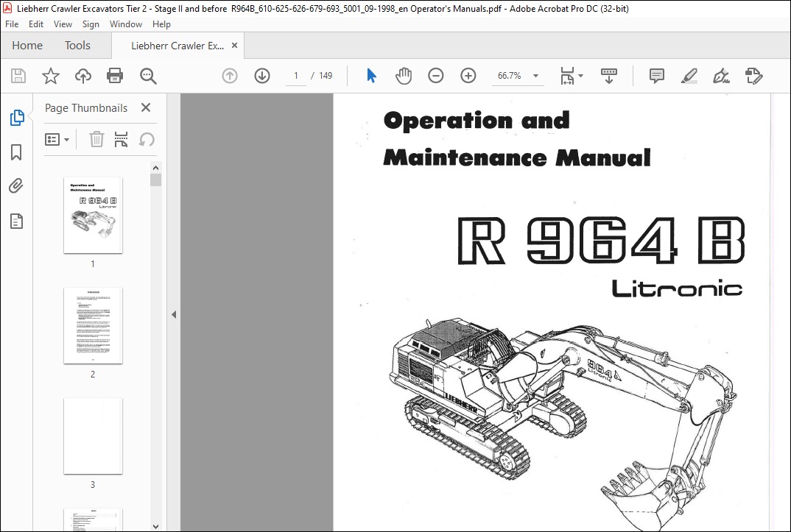Click the stamp tool icon

[x=753, y=76]
